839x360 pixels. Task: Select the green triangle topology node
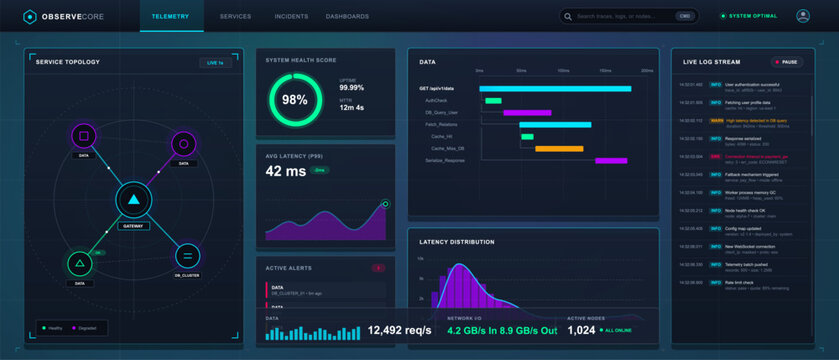pyautogui.click(x=80, y=263)
